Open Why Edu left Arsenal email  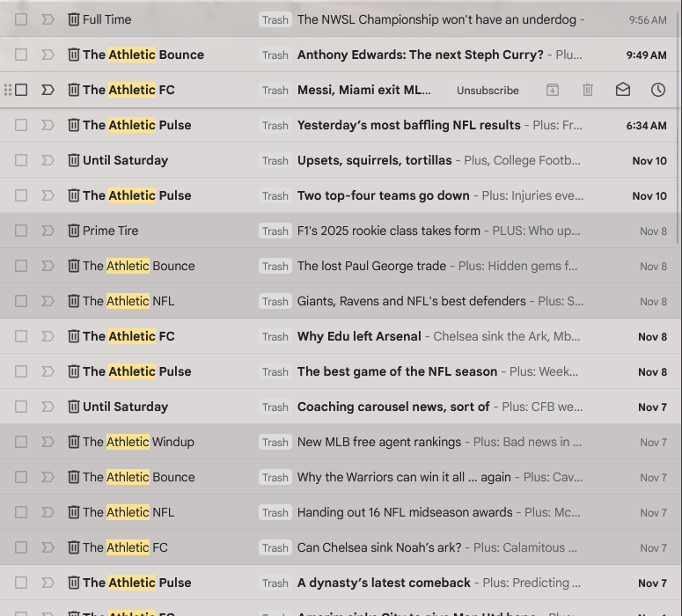(x=359, y=336)
